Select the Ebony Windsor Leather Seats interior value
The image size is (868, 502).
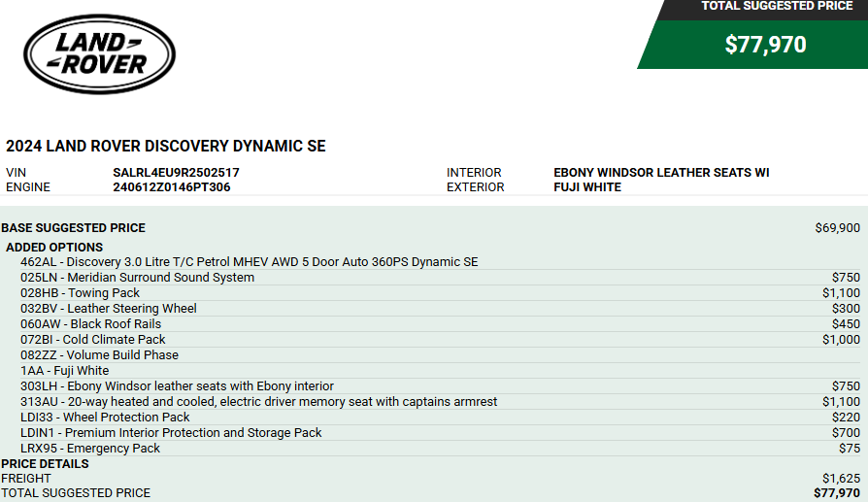(661, 173)
